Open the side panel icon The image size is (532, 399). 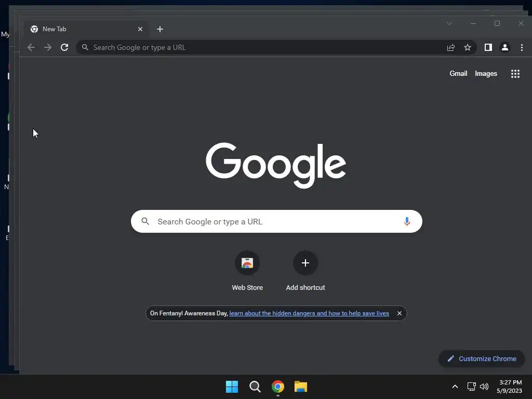point(488,47)
